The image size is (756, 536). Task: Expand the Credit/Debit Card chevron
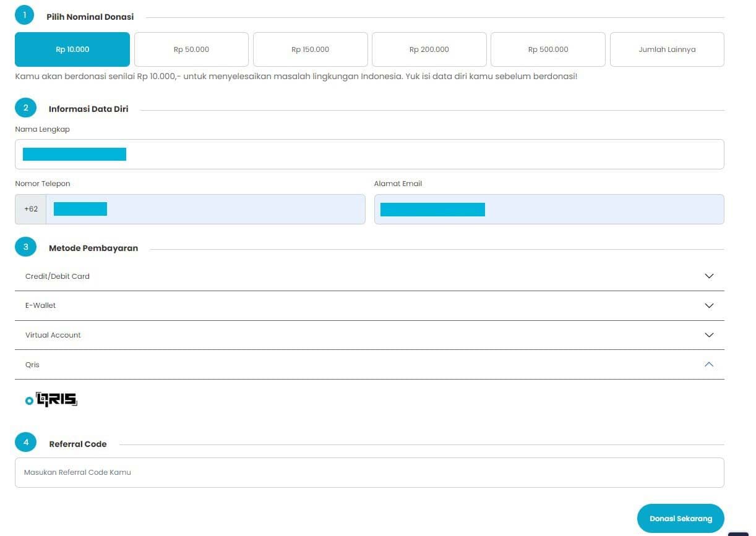(709, 276)
